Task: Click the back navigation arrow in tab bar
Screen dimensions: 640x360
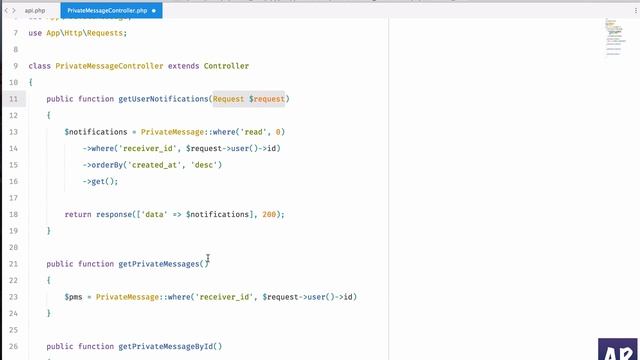Action: point(6,11)
